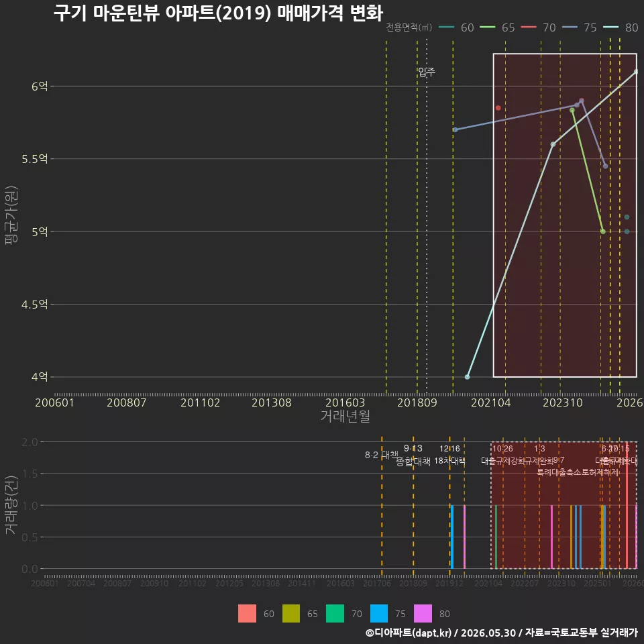
Task: Click the 202310 label on price chart x-axis
Action: tap(563, 402)
